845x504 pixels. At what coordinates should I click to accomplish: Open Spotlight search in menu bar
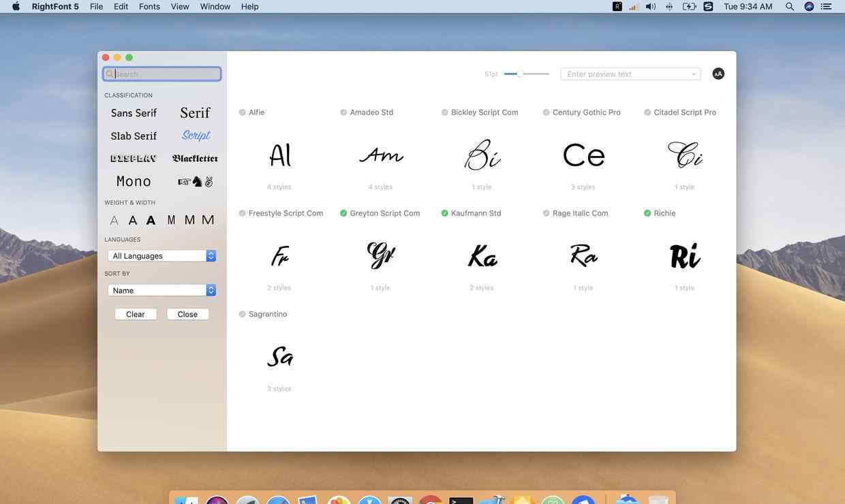(x=790, y=6)
